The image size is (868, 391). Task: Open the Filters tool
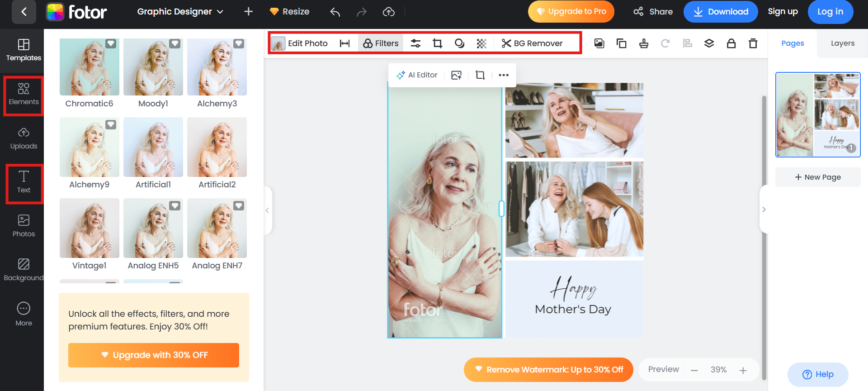(x=381, y=43)
